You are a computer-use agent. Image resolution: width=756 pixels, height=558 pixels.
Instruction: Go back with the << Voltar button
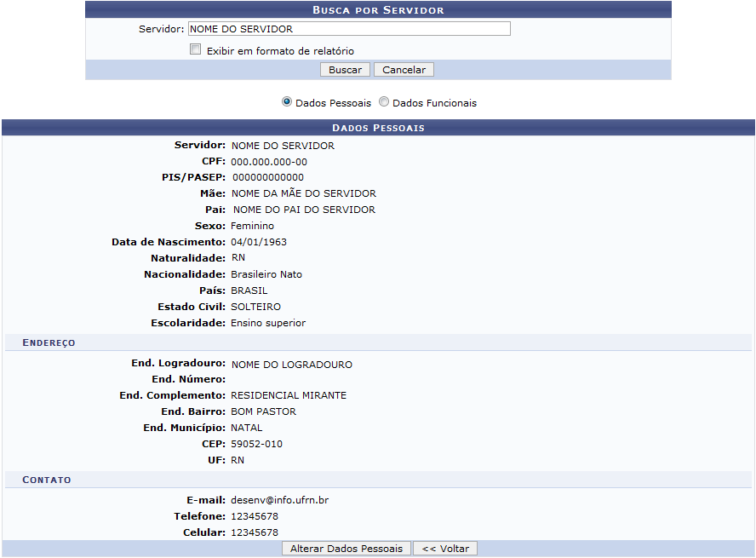pos(445,549)
